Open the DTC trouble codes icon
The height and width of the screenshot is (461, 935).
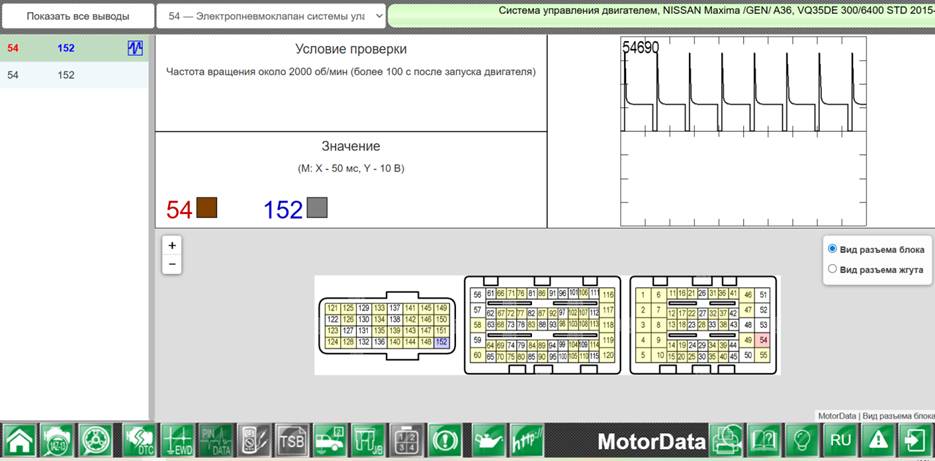coord(139,441)
